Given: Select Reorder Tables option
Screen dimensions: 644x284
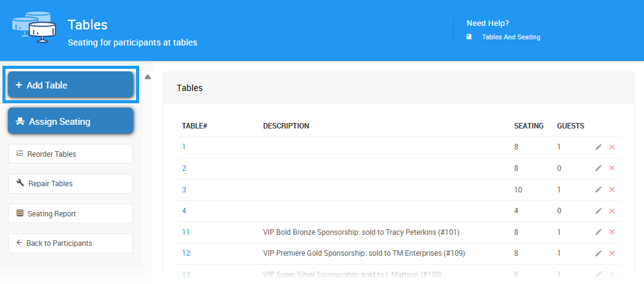Looking at the screenshot, I should coord(70,154).
